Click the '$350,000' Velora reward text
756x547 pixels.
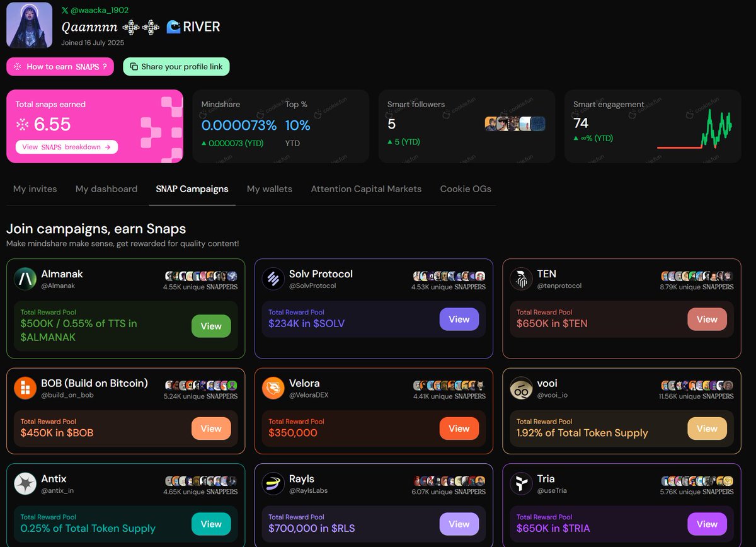click(293, 433)
